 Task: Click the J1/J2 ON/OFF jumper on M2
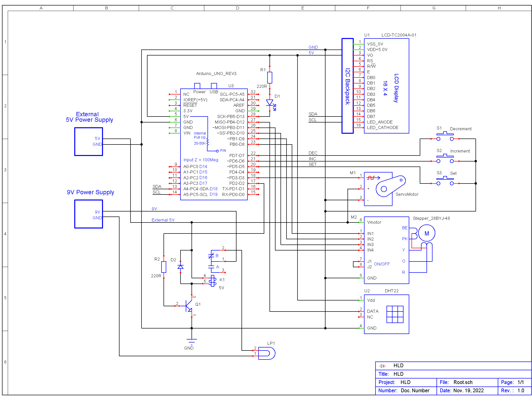[x=357, y=263]
